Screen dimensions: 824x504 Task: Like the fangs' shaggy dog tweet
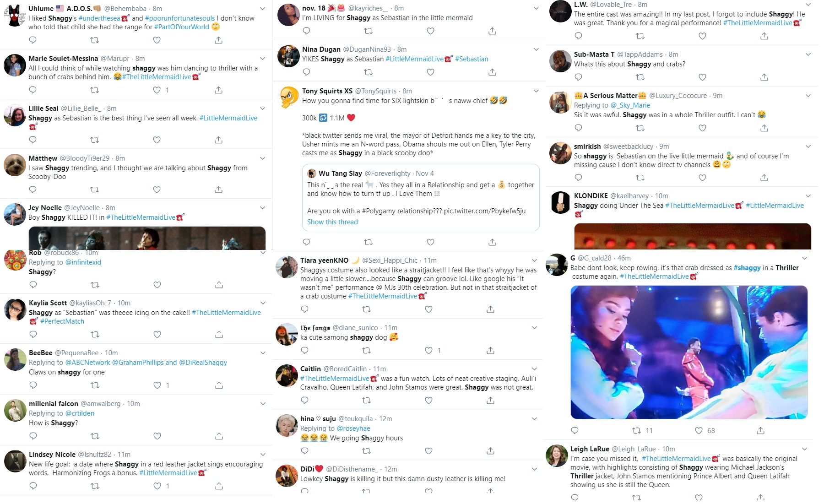pos(428,350)
